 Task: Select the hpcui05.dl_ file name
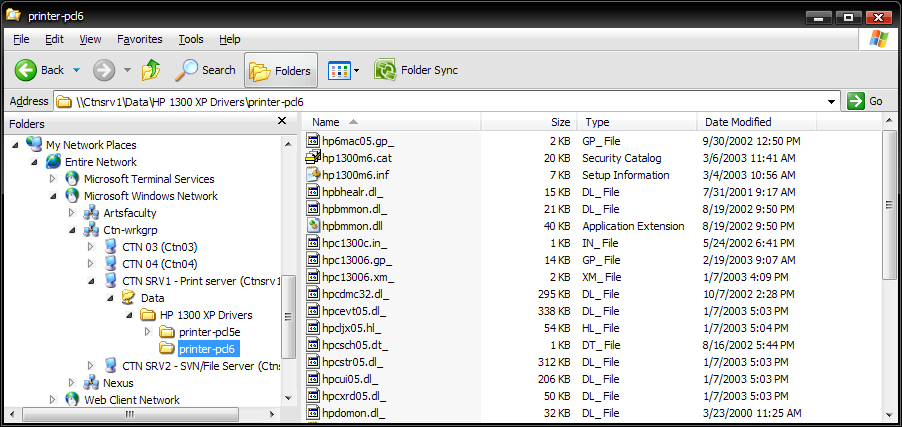pyautogui.click(x=350, y=379)
